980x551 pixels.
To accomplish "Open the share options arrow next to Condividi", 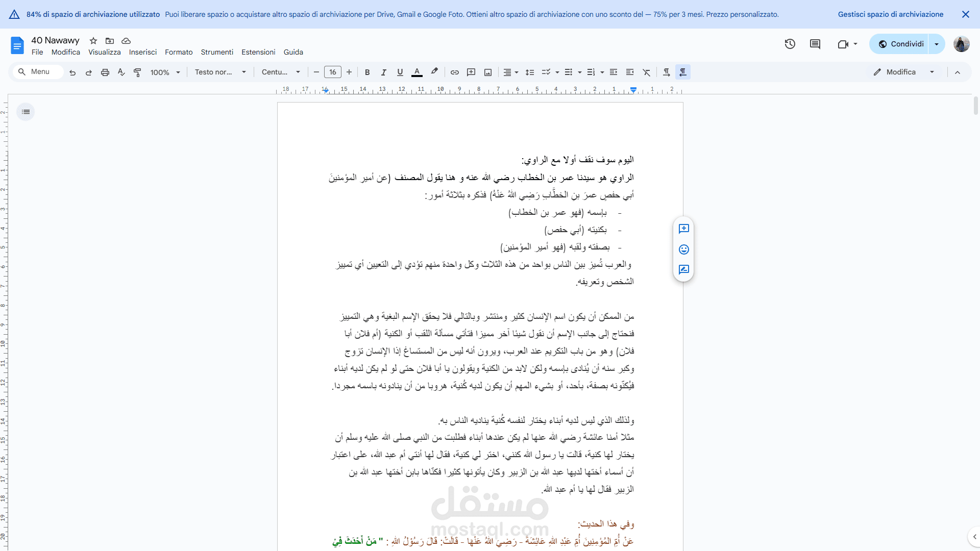I will pyautogui.click(x=937, y=44).
